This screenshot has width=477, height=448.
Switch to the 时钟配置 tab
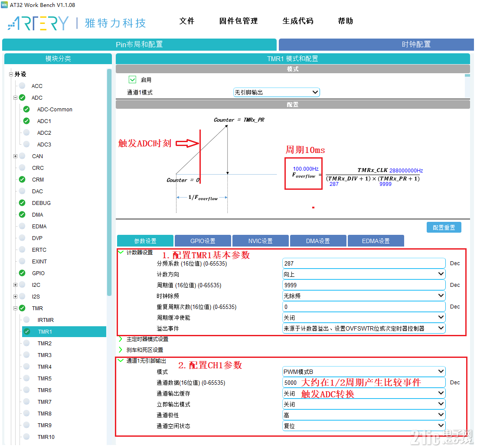point(376,44)
